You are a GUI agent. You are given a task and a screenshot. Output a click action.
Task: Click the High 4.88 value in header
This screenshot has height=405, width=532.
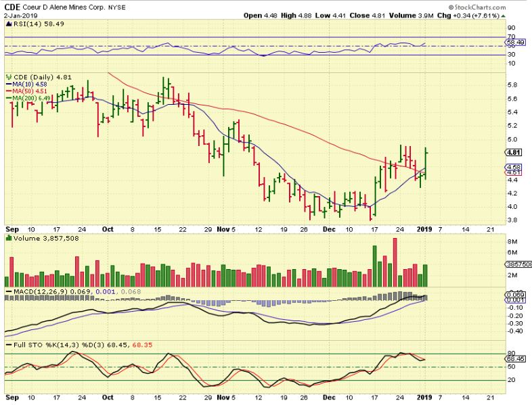[x=296, y=16]
